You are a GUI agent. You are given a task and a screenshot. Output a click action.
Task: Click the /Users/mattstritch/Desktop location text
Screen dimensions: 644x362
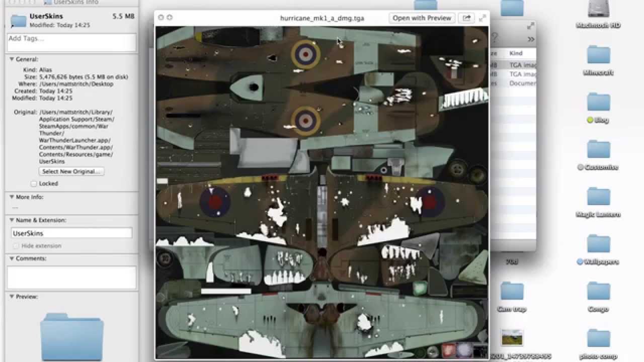76,84
